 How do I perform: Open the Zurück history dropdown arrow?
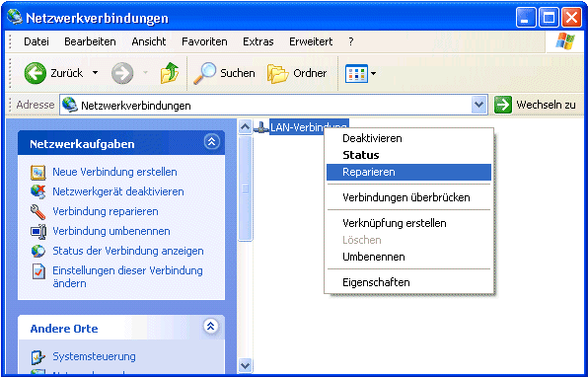96,73
